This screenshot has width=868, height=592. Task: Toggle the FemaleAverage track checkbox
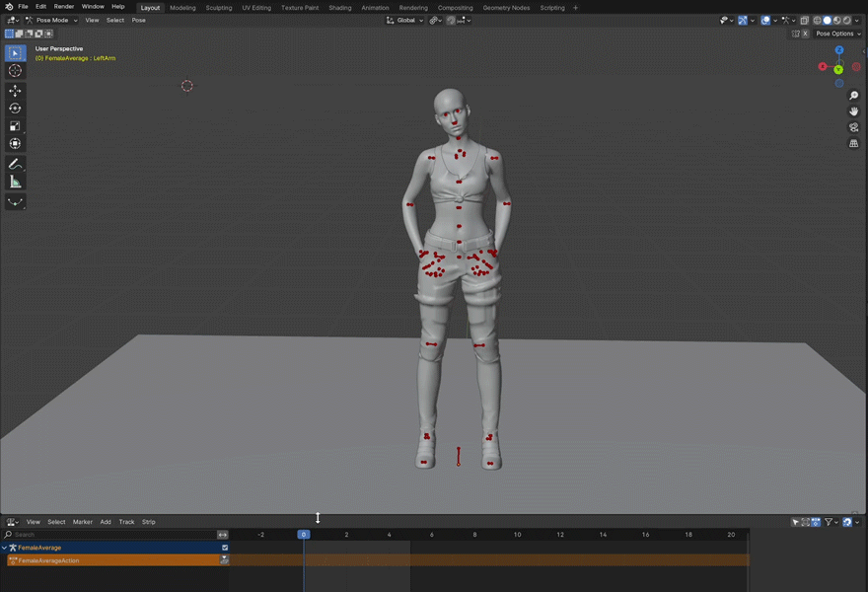[225, 548]
